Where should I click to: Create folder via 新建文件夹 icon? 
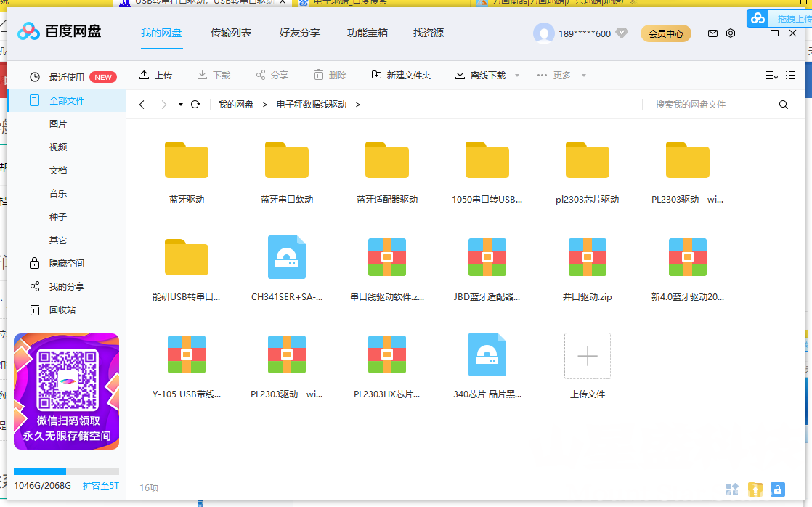click(x=378, y=74)
